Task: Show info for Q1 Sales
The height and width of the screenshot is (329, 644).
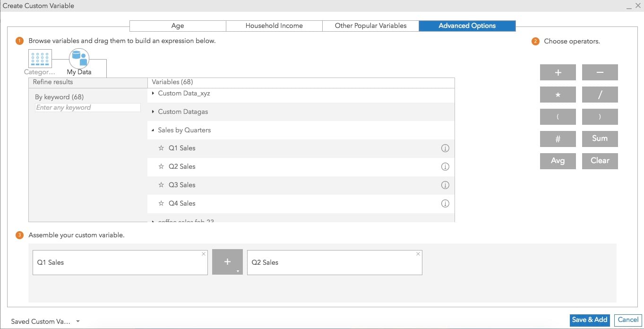Action: 445,148
